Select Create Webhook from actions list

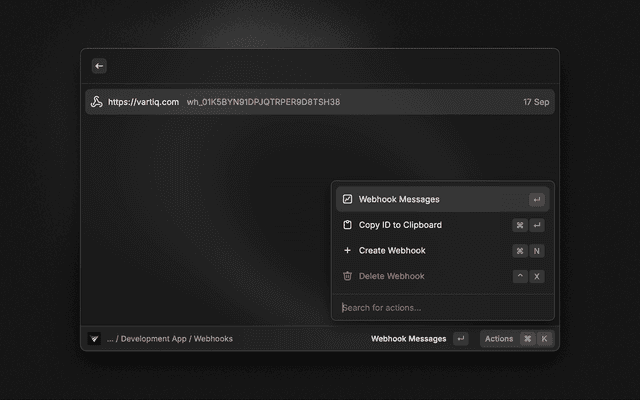tap(392, 251)
